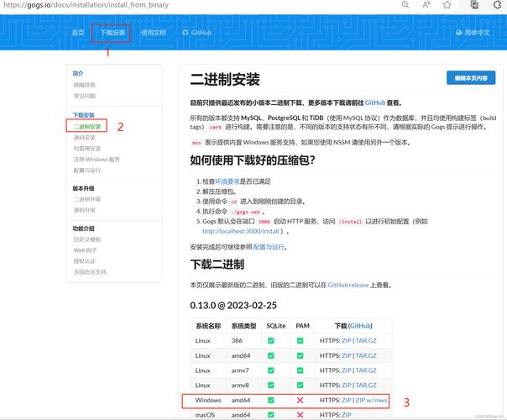The height and width of the screenshot is (420, 507).
Task: Download TAR.GZ for Linux 386
Action: (366, 341)
